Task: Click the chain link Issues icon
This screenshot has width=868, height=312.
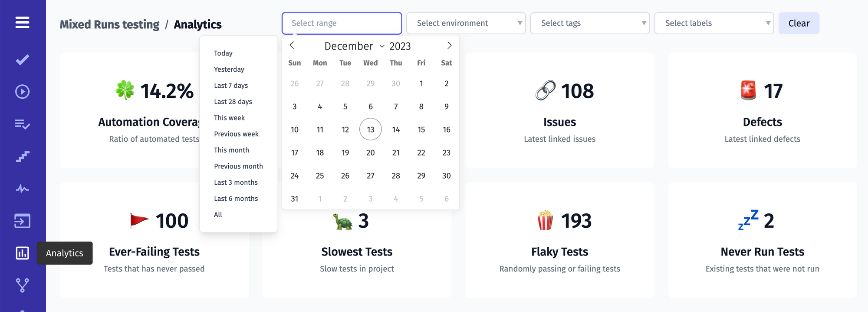Action: [x=546, y=90]
